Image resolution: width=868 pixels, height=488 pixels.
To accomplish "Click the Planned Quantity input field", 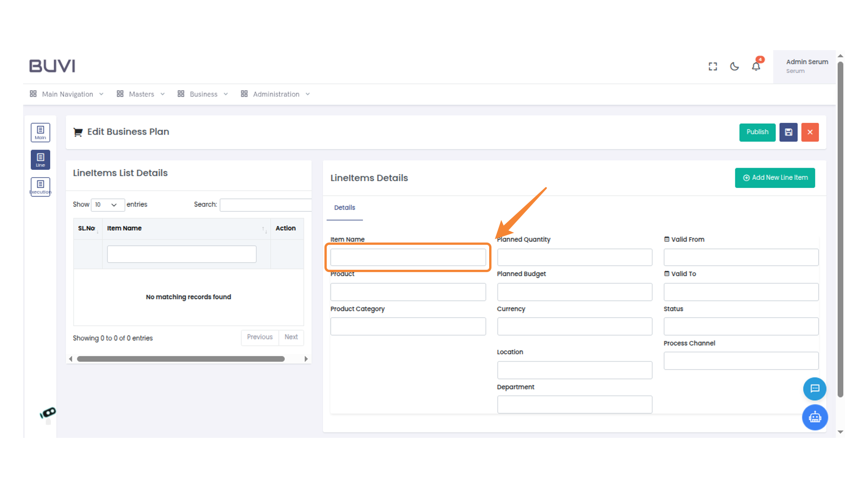I will click(x=574, y=257).
